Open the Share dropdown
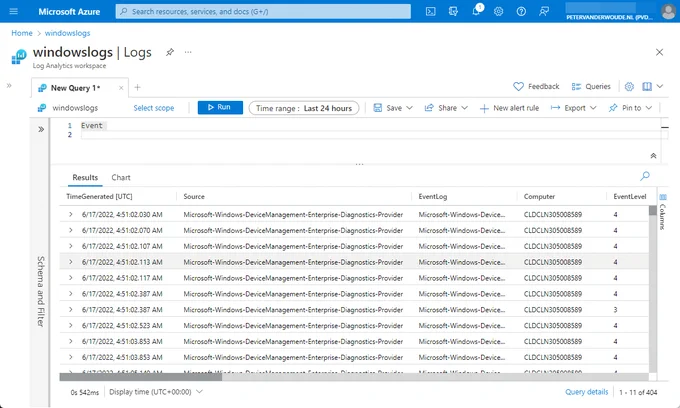 446,108
